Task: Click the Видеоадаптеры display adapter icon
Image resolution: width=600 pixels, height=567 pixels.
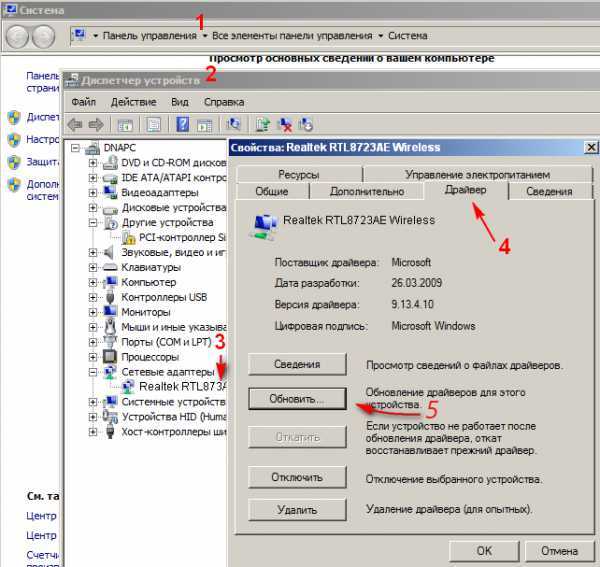Action: tap(110, 192)
